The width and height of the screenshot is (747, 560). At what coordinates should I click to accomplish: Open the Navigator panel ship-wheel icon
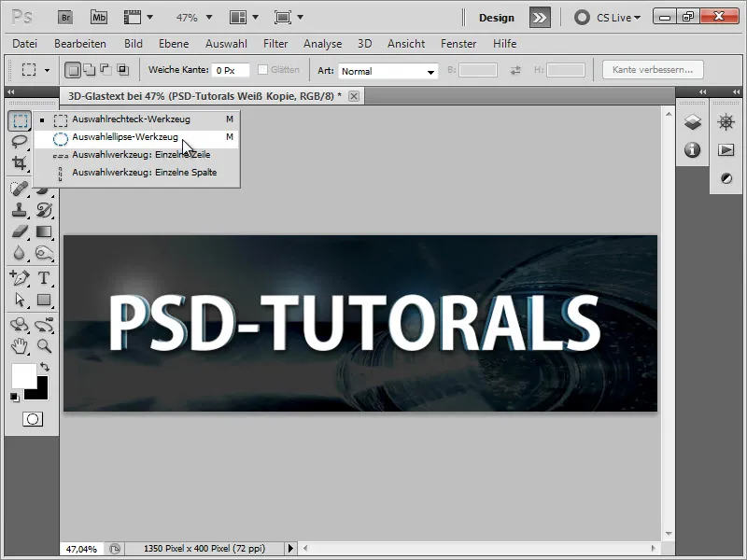tap(726, 122)
